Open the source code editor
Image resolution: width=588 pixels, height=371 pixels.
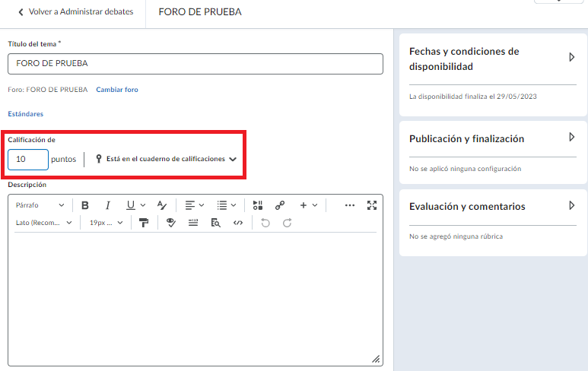coord(238,223)
